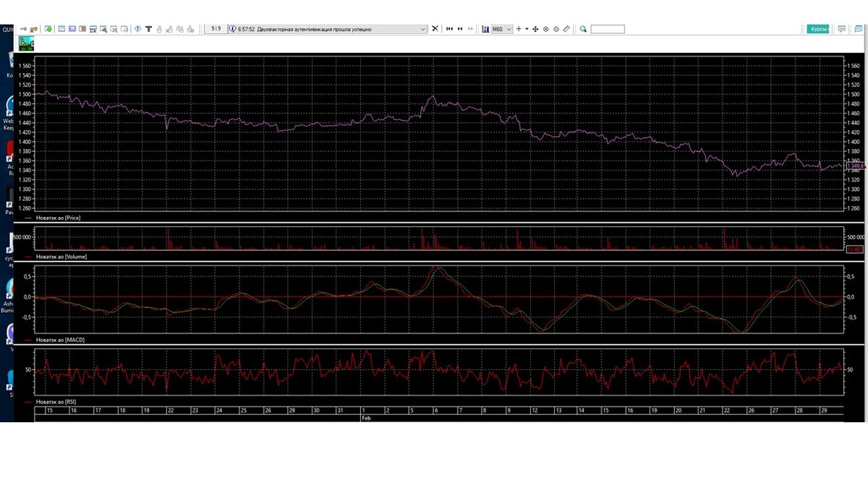Step chart back with double-left arrows

[x=460, y=29]
